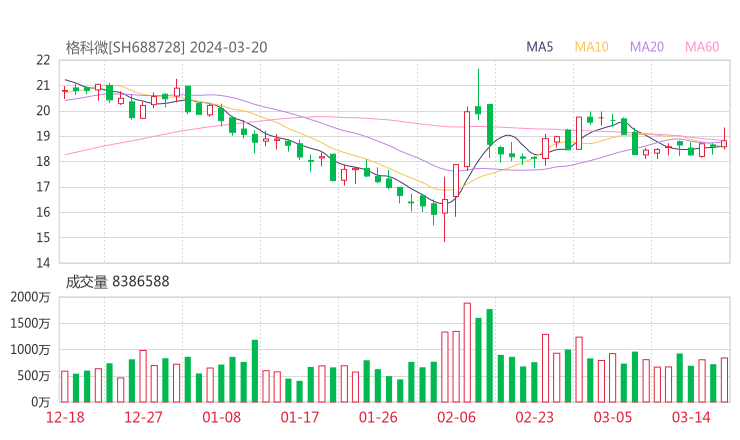Click the price axis value 22
The height and width of the screenshot is (440, 740).
point(43,60)
